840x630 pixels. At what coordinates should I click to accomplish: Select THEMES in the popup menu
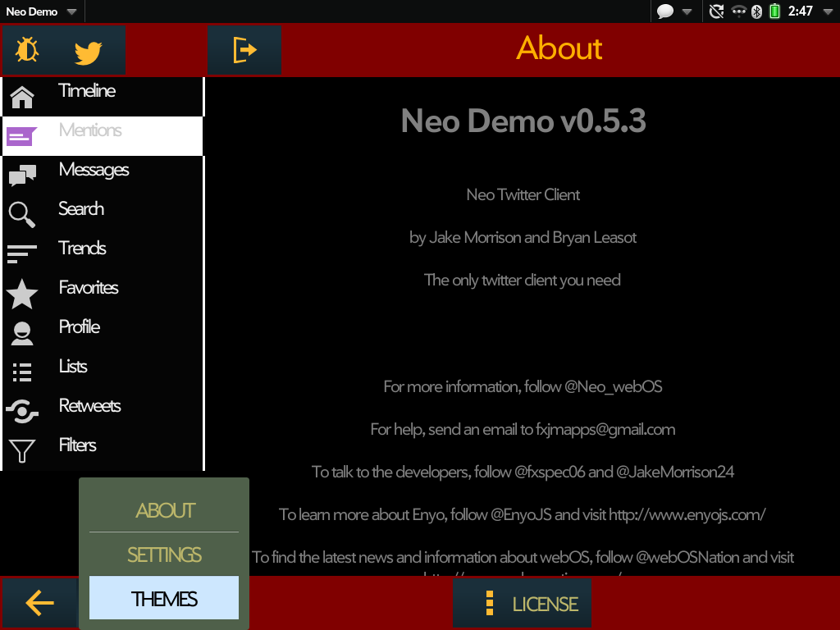pyautogui.click(x=164, y=599)
